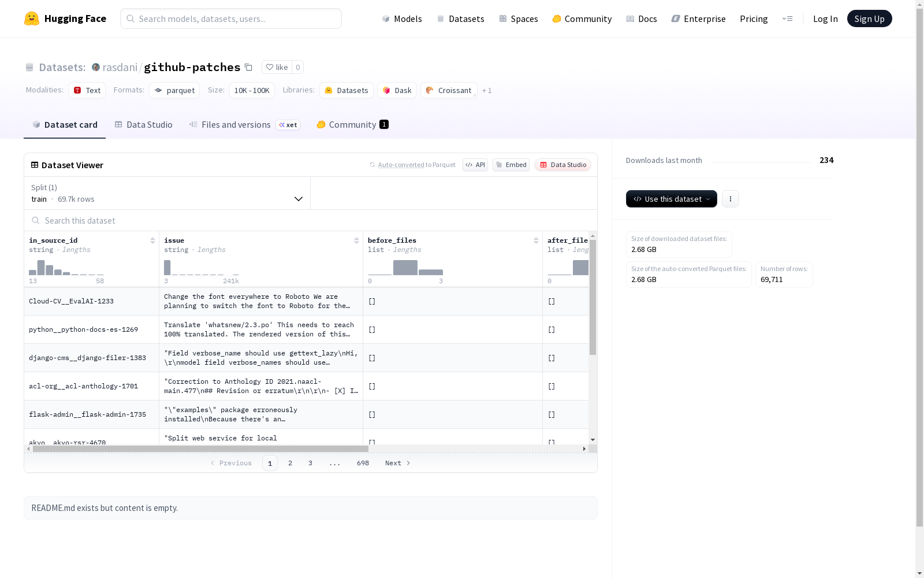Open the Community tab
The width and height of the screenshot is (924, 578).
[x=352, y=125]
